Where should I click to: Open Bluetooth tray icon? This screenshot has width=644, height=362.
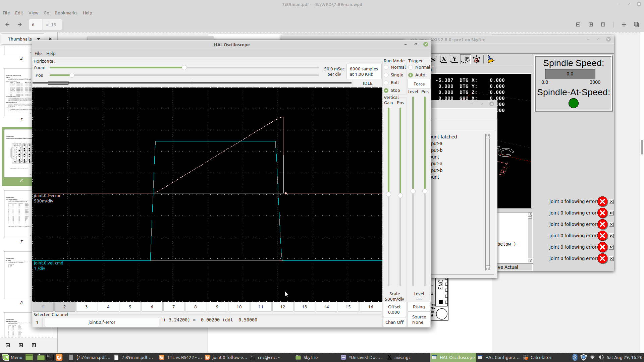(575, 357)
